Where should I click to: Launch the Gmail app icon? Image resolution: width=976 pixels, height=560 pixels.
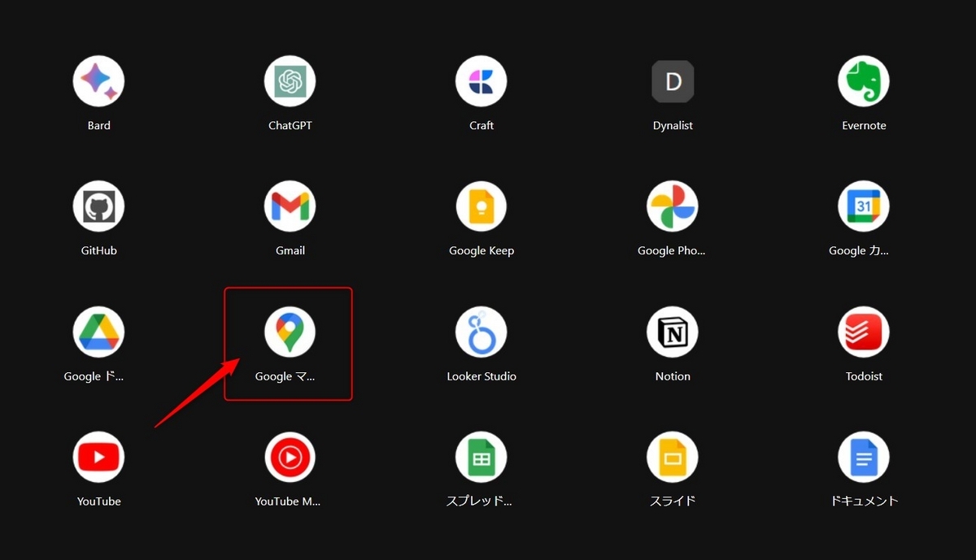[290, 206]
